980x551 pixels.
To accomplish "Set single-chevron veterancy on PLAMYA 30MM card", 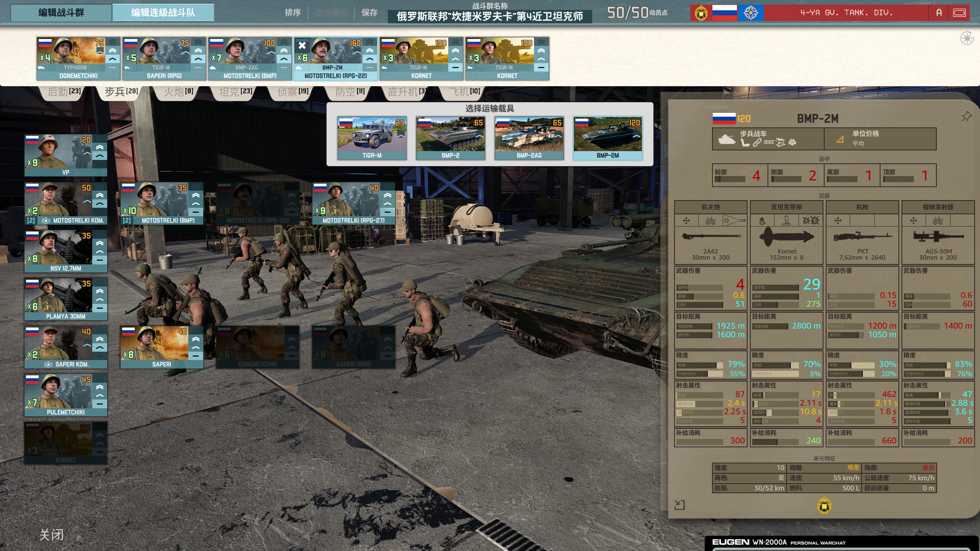I will click(100, 300).
